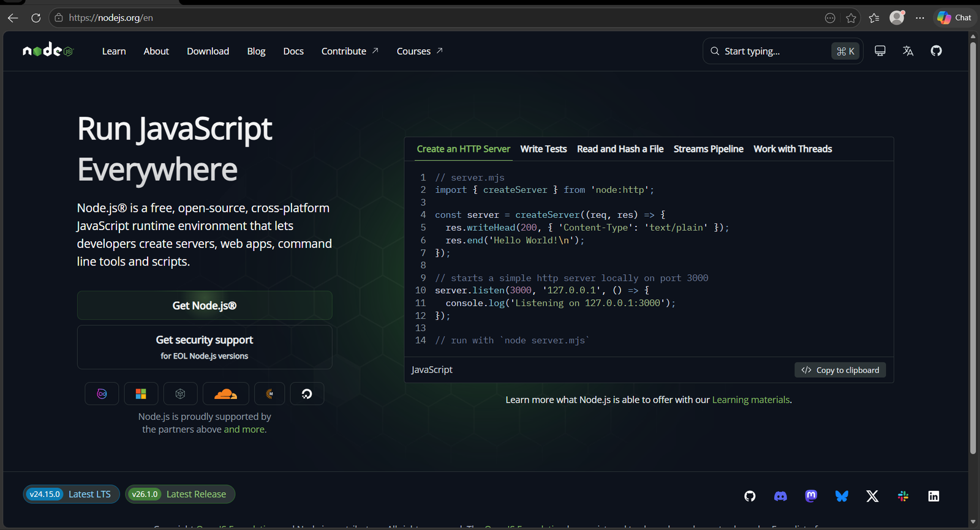The height and width of the screenshot is (530, 980).
Task: Open the footer Mastodon icon
Action: 811,496
